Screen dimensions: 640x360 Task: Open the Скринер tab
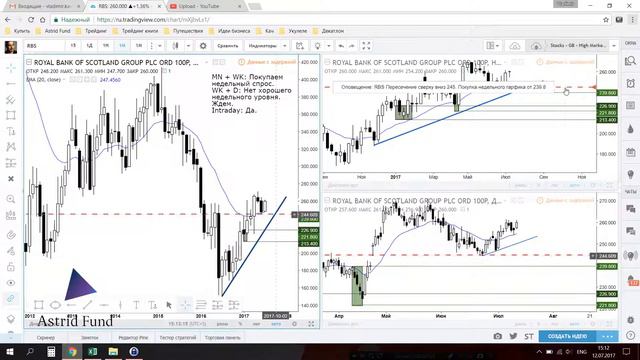coord(45,338)
